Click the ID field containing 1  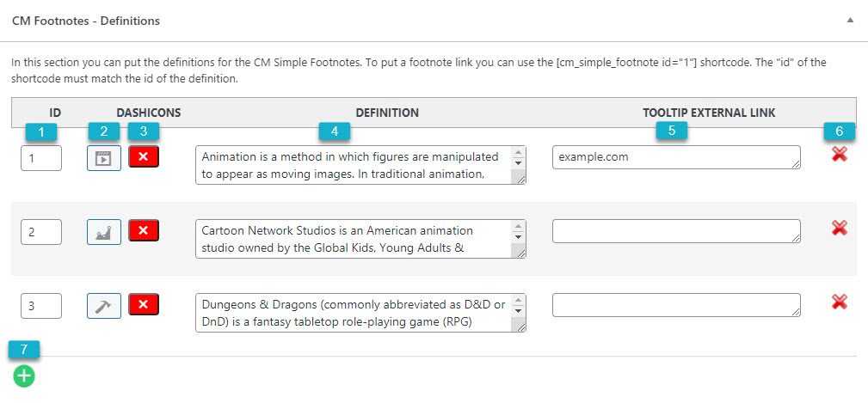pos(41,158)
